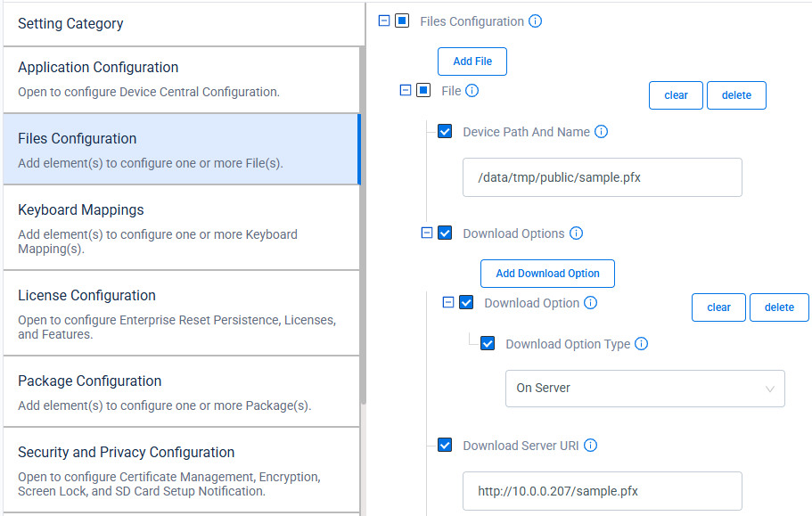The width and height of the screenshot is (812, 516).
Task: Click clear button for File
Action: pos(676,95)
